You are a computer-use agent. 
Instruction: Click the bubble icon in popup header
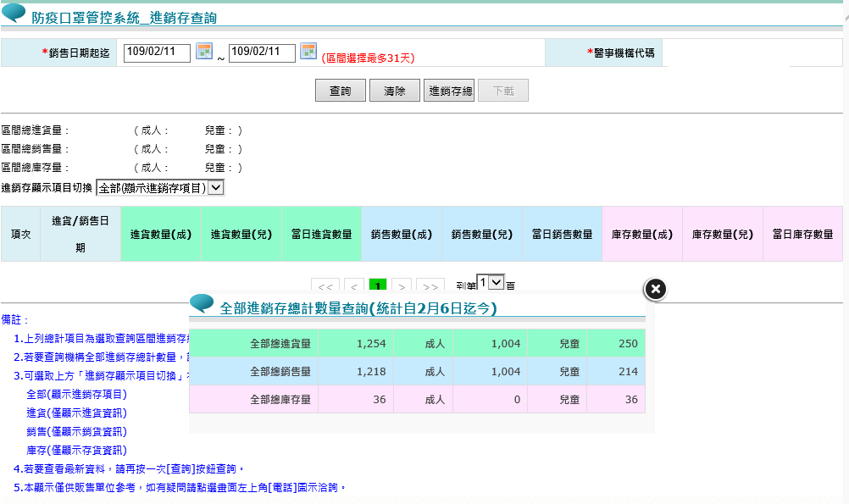pyautogui.click(x=202, y=304)
